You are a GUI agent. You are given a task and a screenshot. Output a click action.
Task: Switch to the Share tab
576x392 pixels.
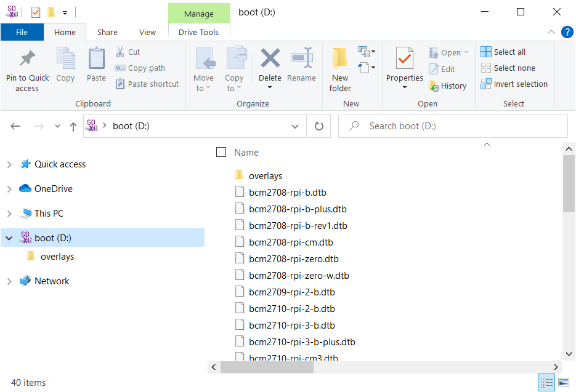tap(107, 32)
